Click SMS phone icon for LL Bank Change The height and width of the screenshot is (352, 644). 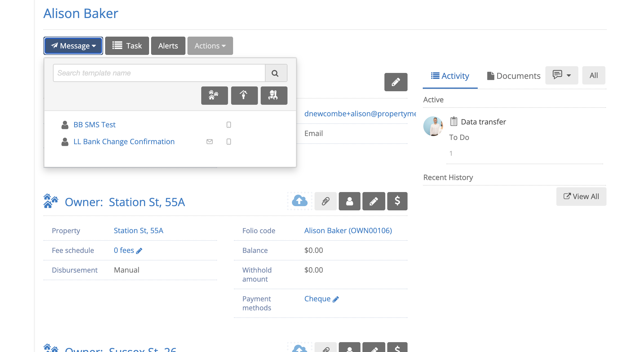point(229,142)
